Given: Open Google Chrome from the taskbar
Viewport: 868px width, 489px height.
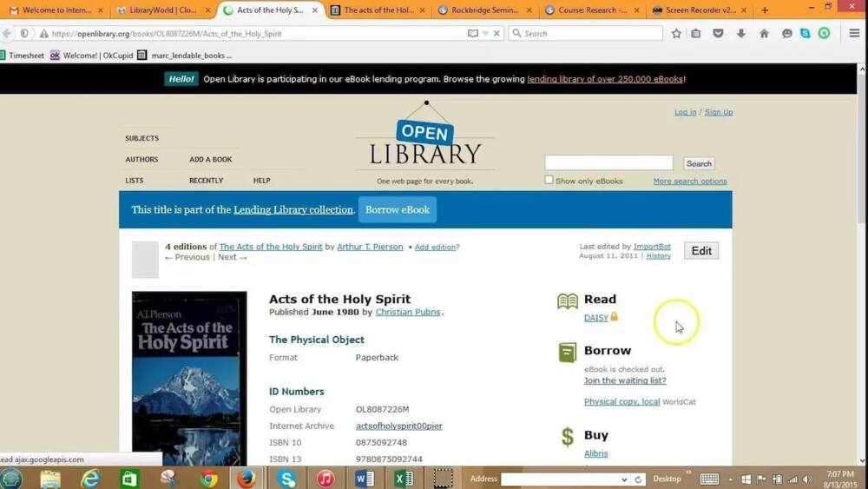Looking at the screenshot, I should pos(208,478).
